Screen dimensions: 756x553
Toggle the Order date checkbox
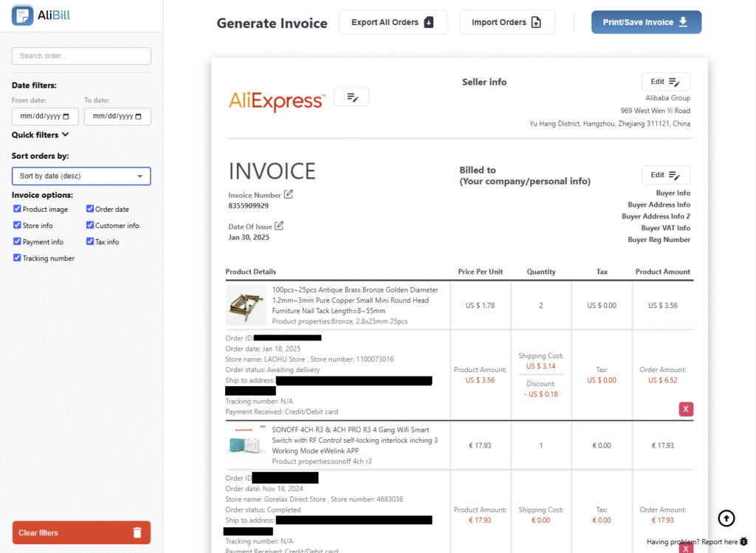[x=89, y=209]
